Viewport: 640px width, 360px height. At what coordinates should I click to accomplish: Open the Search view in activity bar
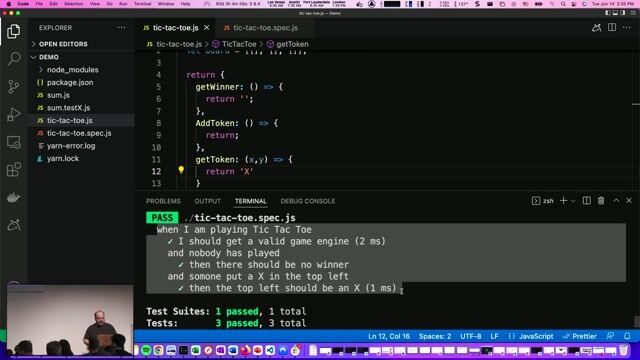[x=13, y=59]
